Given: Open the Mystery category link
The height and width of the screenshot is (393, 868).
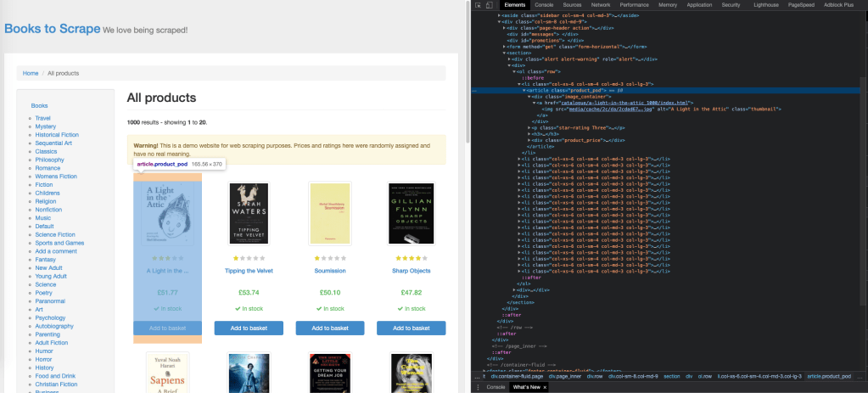Looking at the screenshot, I should coord(45,126).
